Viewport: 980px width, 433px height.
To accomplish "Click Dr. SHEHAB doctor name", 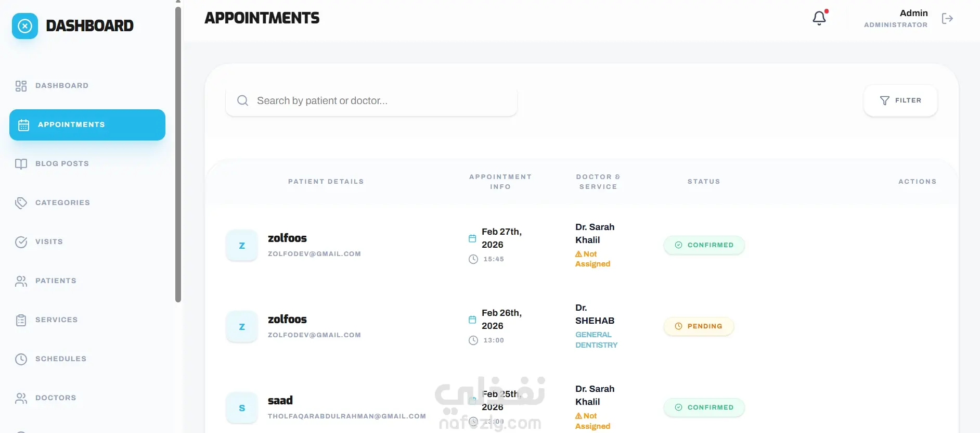I will click(x=595, y=314).
